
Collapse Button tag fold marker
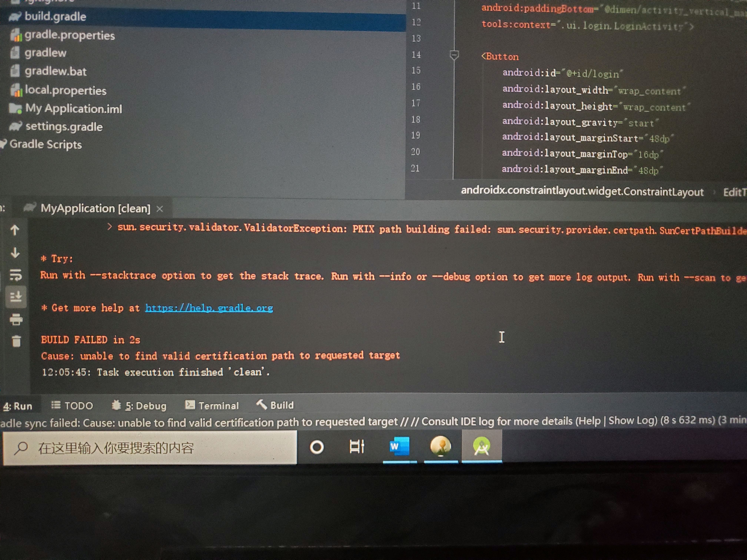click(x=454, y=55)
